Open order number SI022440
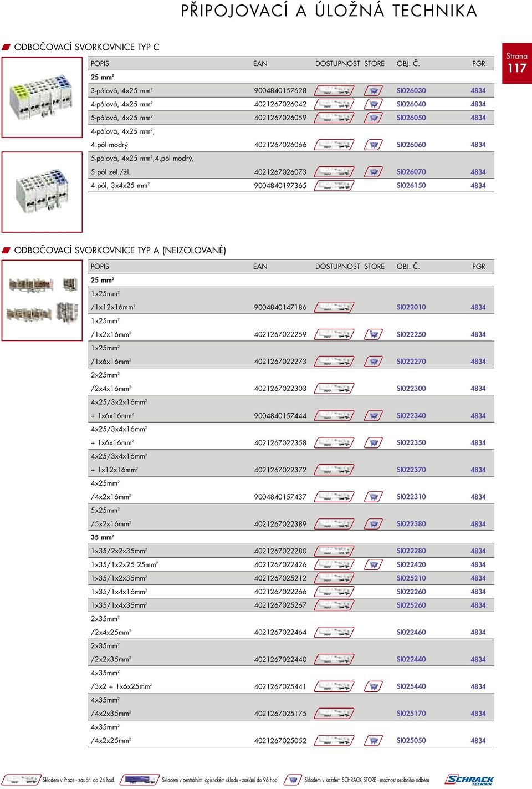The height and width of the screenshot is (789, 532). point(411,659)
